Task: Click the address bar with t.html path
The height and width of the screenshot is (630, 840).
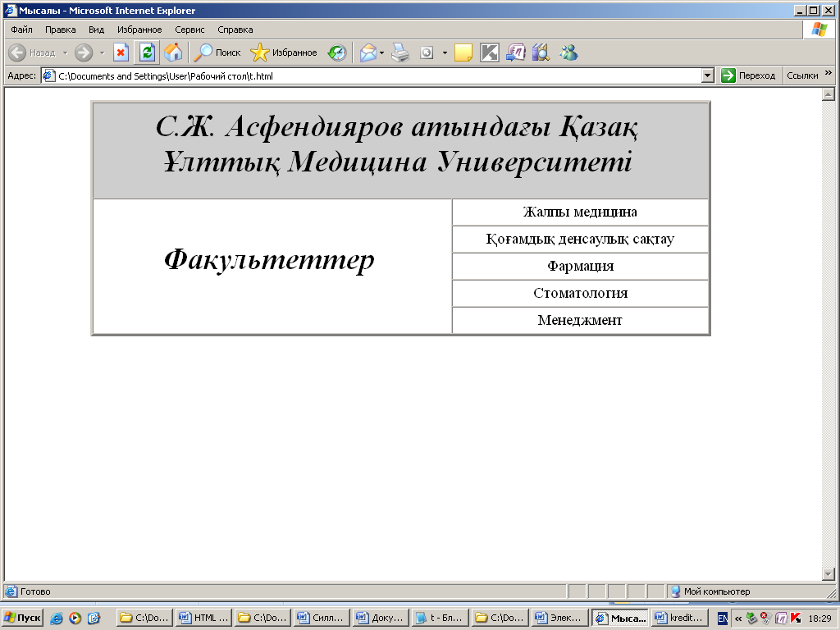Action: (371, 76)
